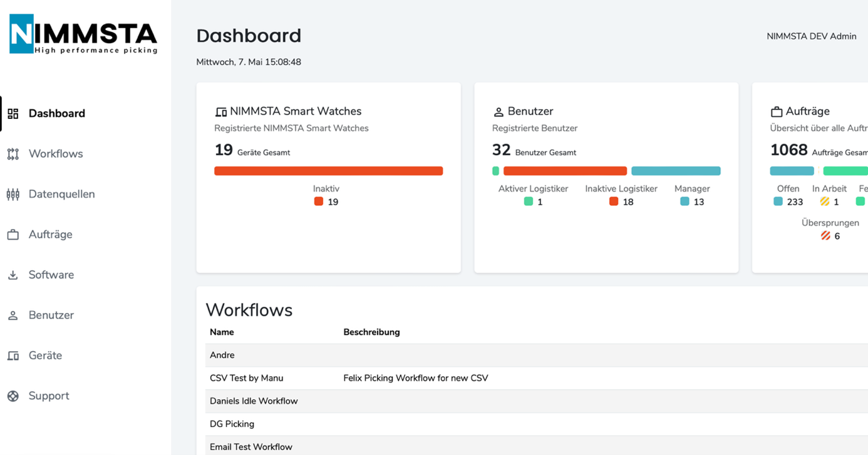Image resolution: width=868 pixels, height=455 pixels.
Task: Click the '19 Geräte Gesamt' count
Action: [252, 151]
